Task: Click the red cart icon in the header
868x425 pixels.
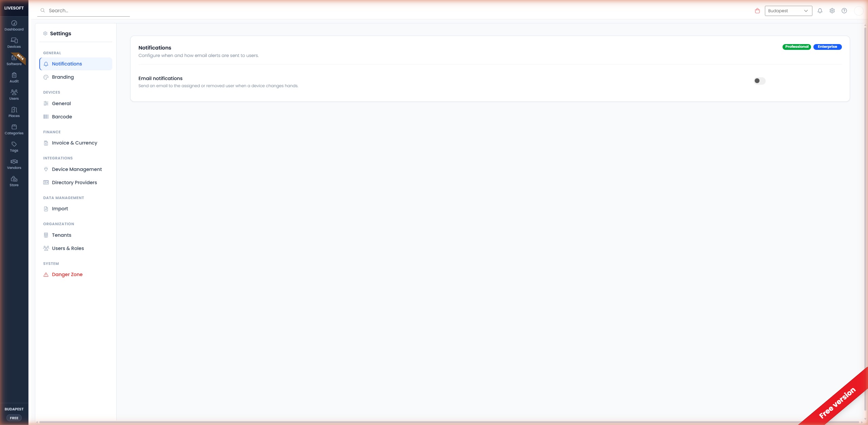Action: (x=757, y=11)
